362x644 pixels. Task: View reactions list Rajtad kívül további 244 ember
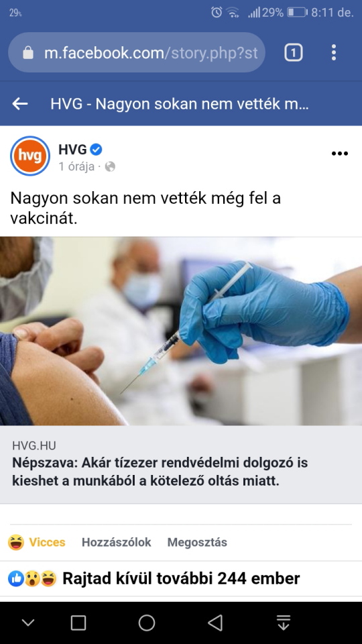pos(154,579)
